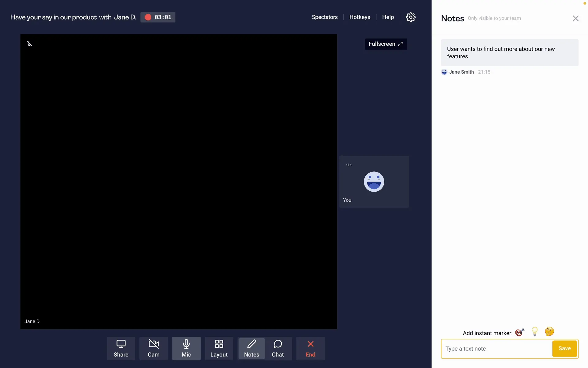Add the thinking face instant marker
The width and height of the screenshot is (588, 368).
pos(549,332)
